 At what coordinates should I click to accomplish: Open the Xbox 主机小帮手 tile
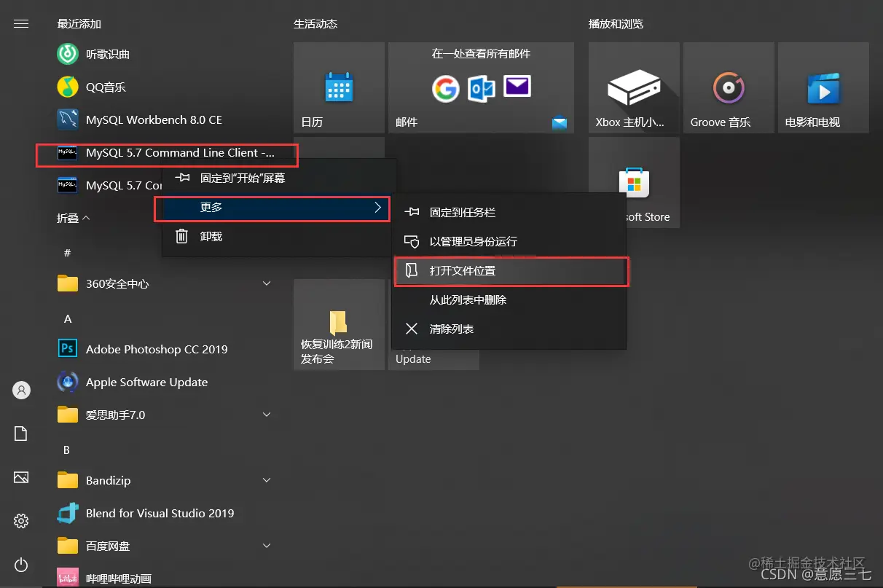pyautogui.click(x=633, y=87)
